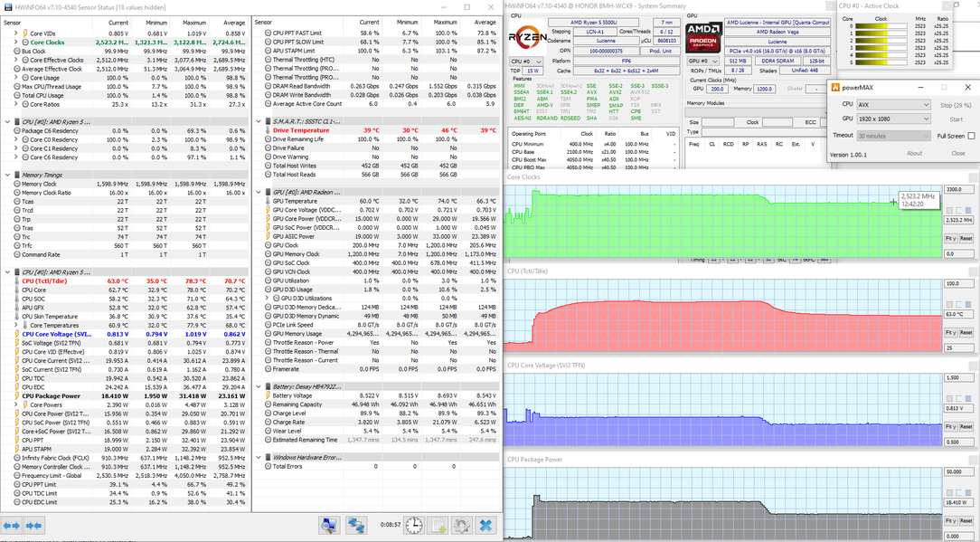Select the Memory Clock Ratio row
The width and height of the screenshot is (980, 542).
click(x=125, y=193)
